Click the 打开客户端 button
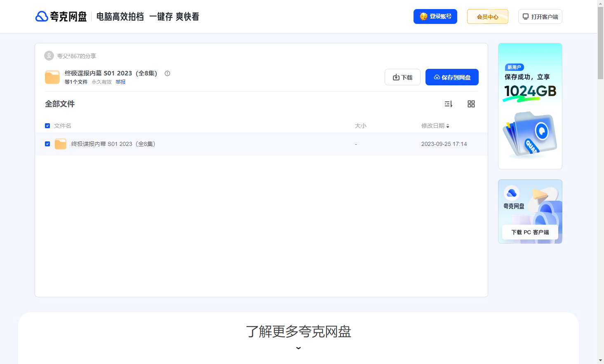The image size is (604, 364). click(x=540, y=16)
